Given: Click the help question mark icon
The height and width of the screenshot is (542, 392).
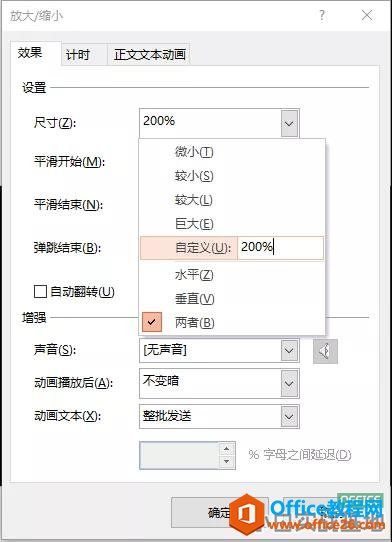Looking at the screenshot, I should (x=322, y=16).
